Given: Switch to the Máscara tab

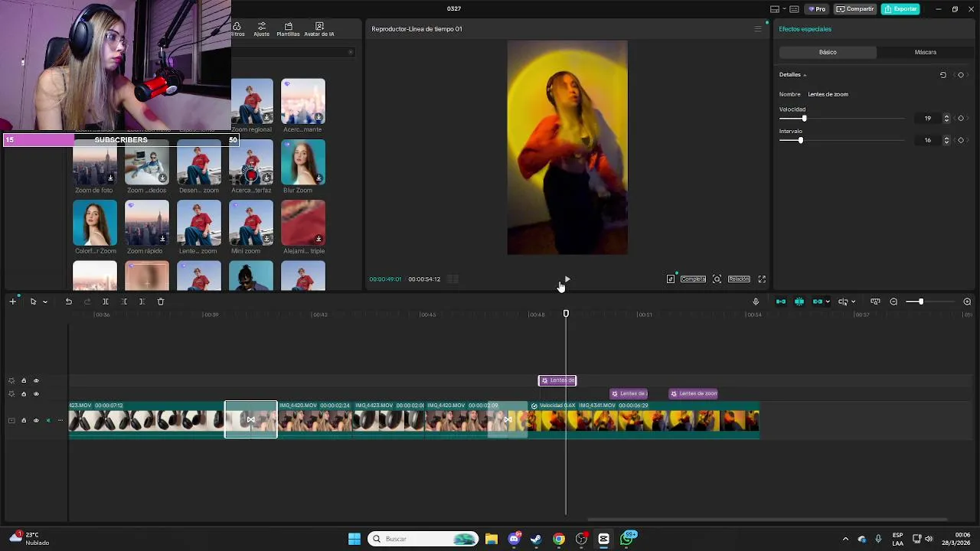Looking at the screenshot, I should tap(925, 52).
